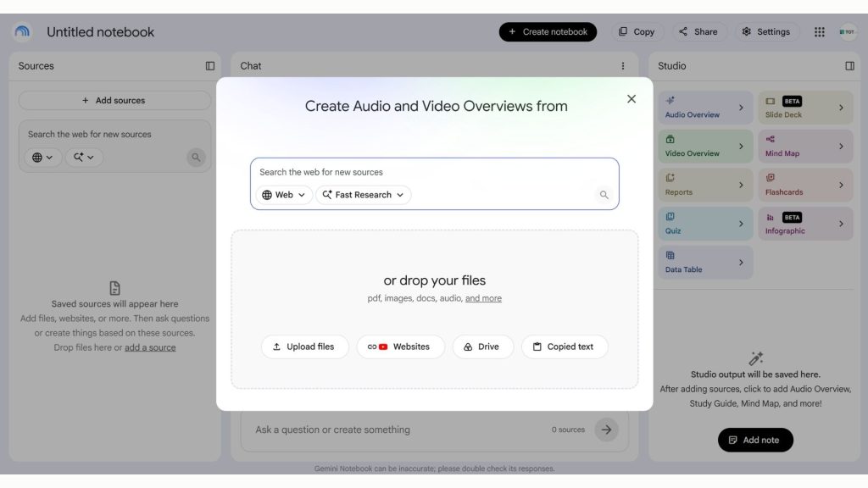The image size is (868, 488).
Task: Click the Untitled notebook title
Action: pyautogui.click(x=100, y=32)
